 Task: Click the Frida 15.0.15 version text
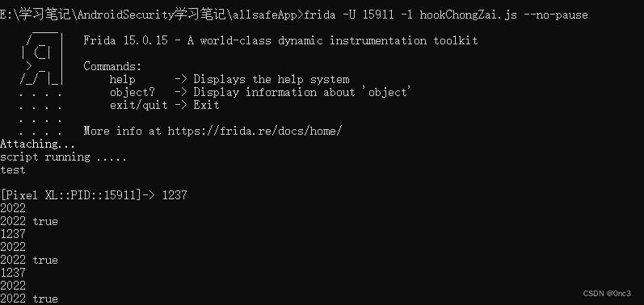pyautogui.click(x=126, y=40)
